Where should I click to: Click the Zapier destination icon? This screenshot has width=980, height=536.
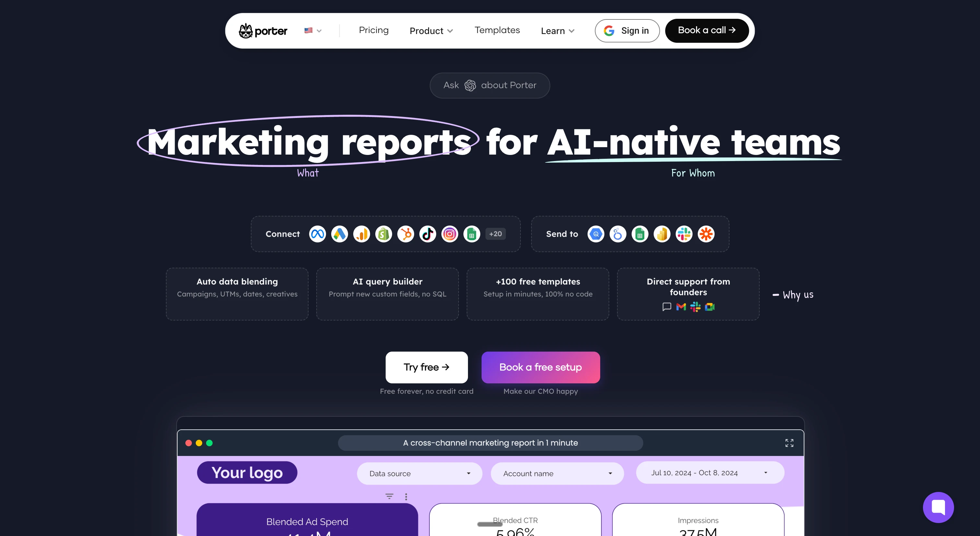706,234
